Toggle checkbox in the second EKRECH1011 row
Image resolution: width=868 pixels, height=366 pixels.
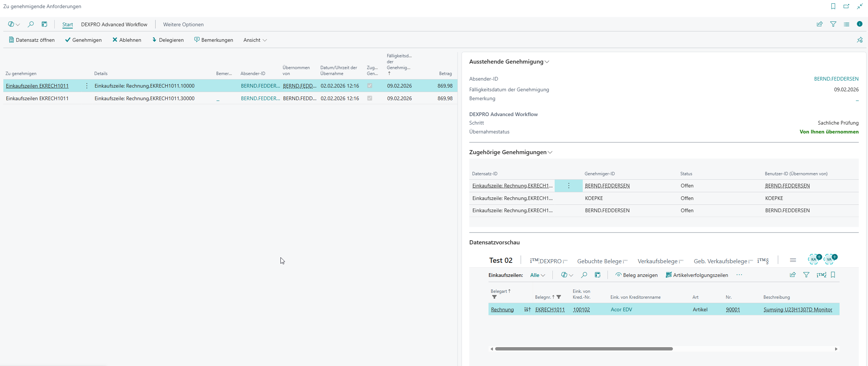(370, 98)
